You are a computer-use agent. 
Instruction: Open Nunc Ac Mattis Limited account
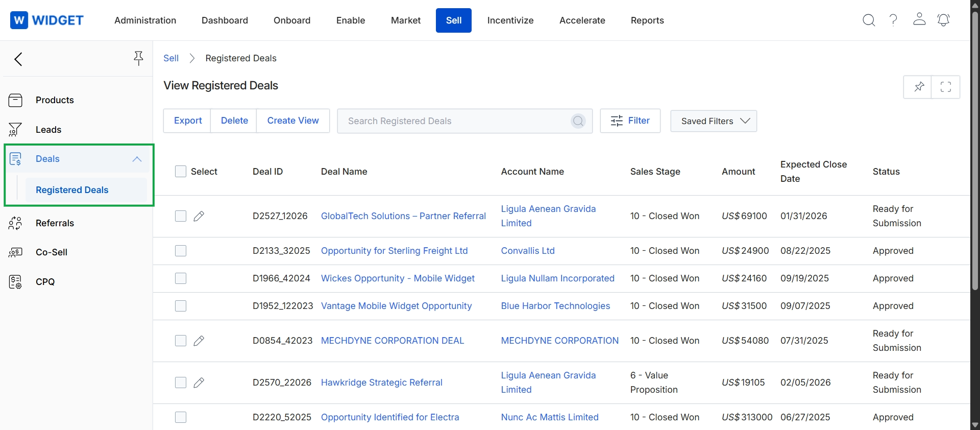click(x=550, y=417)
